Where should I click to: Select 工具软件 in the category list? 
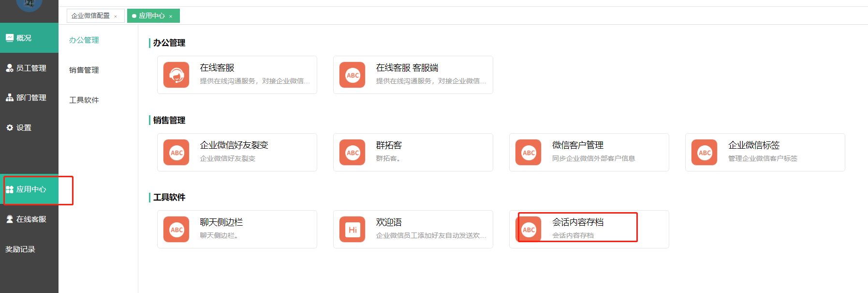[x=84, y=100]
